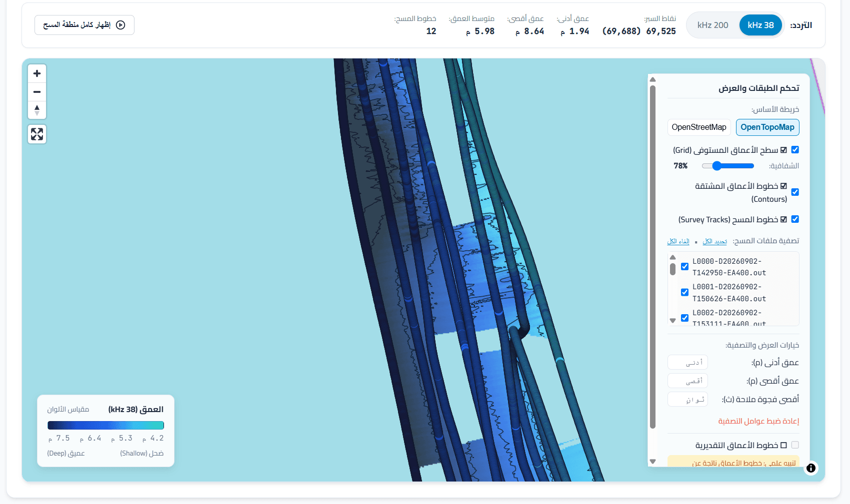Click the max depth value 8.64
The image size is (850, 504).
tap(534, 31)
